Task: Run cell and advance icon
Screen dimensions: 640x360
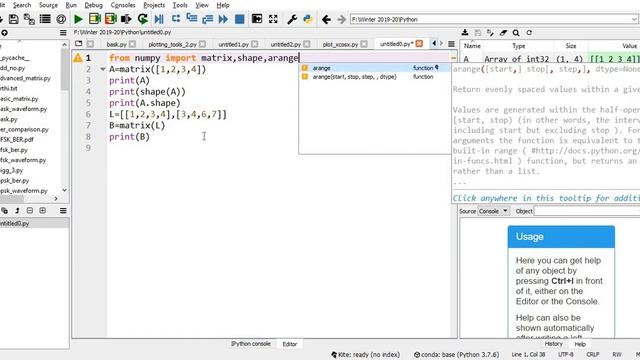Action: pos(110,19)
